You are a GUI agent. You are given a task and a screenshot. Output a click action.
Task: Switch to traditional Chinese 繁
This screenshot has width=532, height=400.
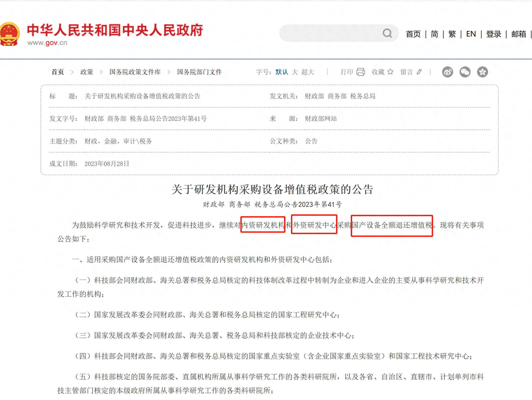[452, 34]
